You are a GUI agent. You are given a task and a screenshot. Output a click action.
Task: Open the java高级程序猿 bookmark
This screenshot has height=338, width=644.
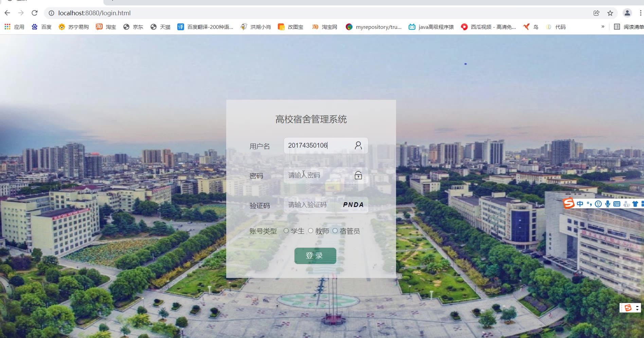coord(431,27)
